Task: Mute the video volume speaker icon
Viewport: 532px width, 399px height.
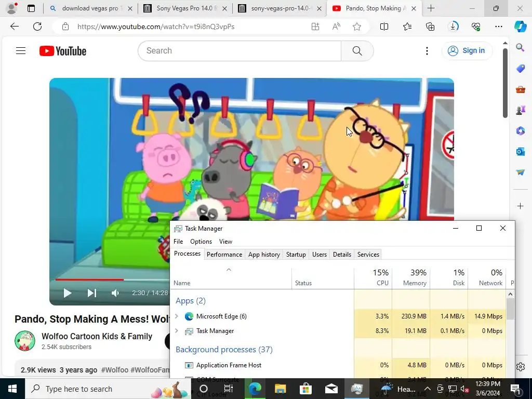Action: [115, 293]
